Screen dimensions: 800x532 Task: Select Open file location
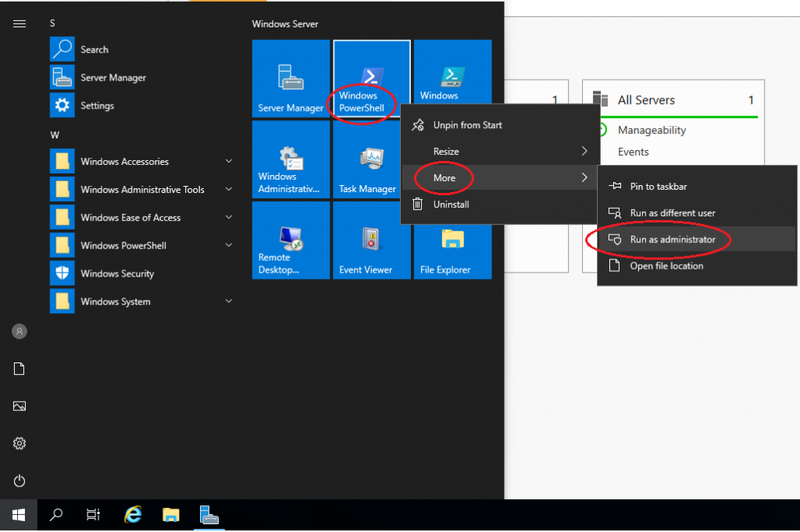pyautogui.click(x=697, y=266)
